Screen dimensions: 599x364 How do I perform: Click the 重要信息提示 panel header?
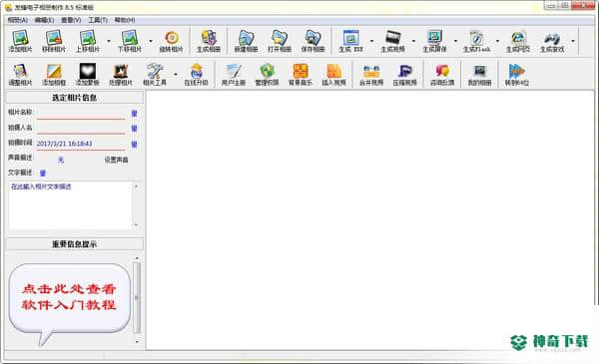[x=75, y=244]
